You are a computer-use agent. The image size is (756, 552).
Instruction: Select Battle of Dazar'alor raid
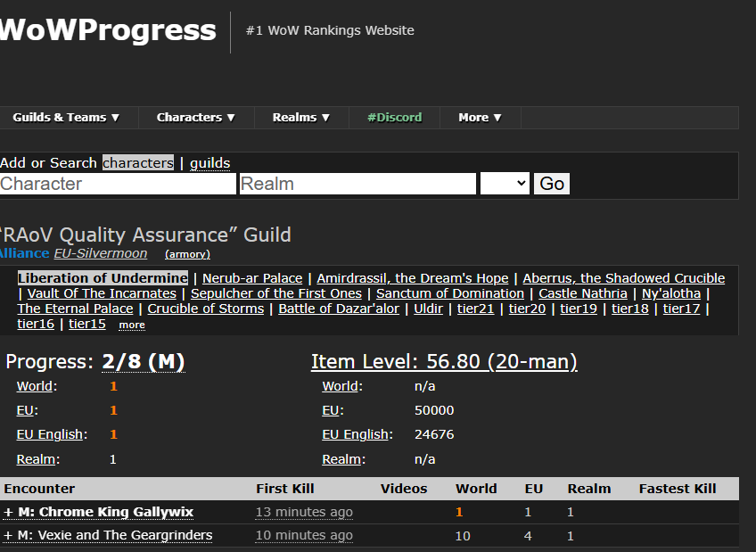[339, 309]
